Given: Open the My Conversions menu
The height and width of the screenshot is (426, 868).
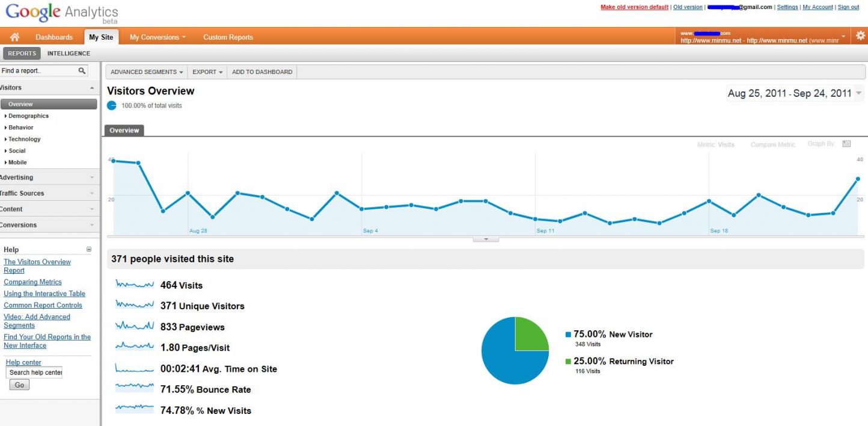Looking at the screenshot, I should (157, 37).
